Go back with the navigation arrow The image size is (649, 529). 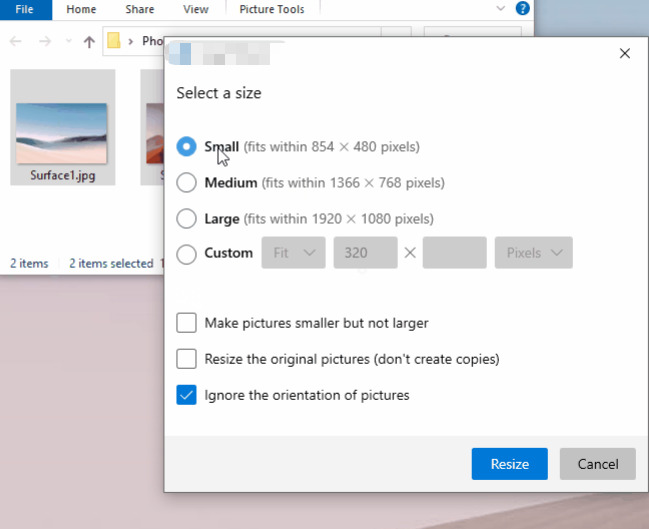(16, 41)
